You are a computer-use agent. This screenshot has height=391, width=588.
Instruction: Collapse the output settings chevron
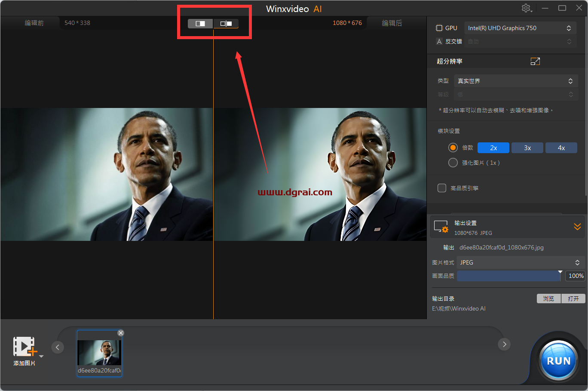click(577, 227)
